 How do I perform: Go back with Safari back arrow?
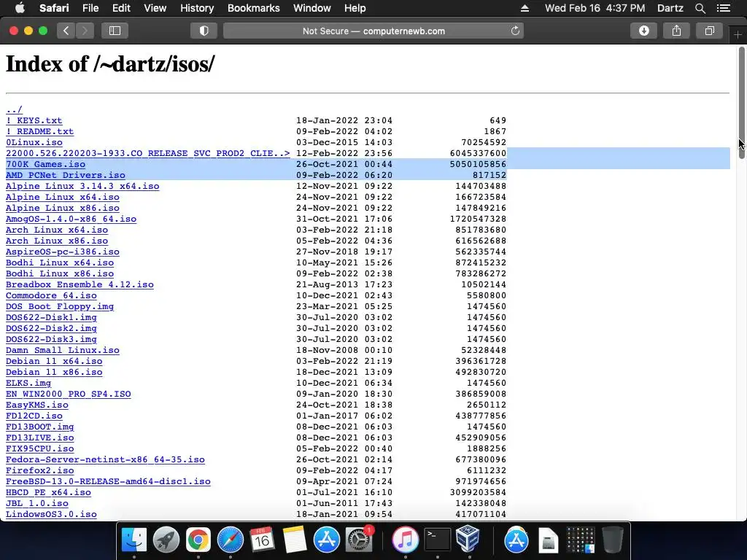click(66, 31)
